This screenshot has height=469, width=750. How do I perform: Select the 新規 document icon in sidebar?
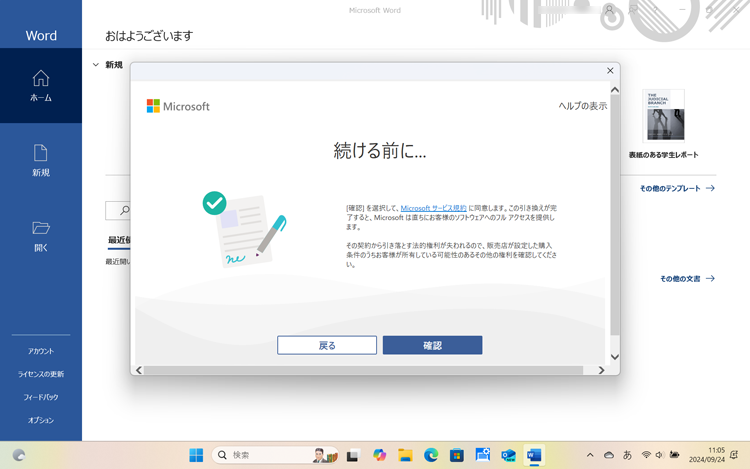click(x=41, y=160)
